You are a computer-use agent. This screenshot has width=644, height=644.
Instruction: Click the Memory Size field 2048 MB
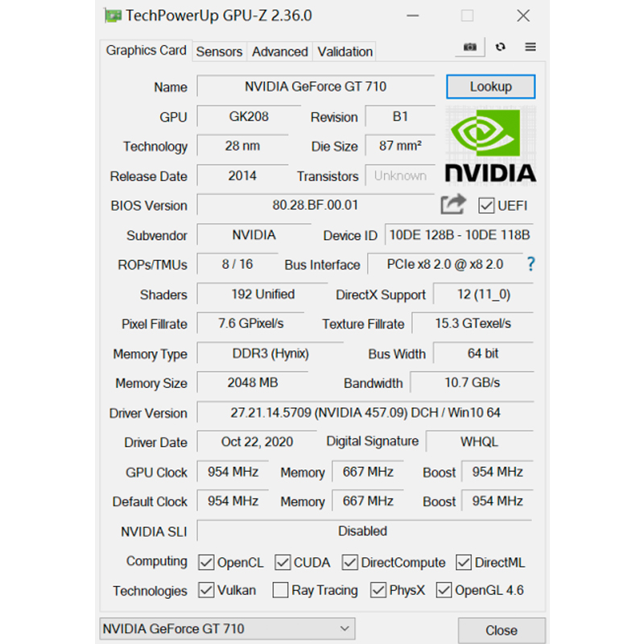(x=253, y=382)
